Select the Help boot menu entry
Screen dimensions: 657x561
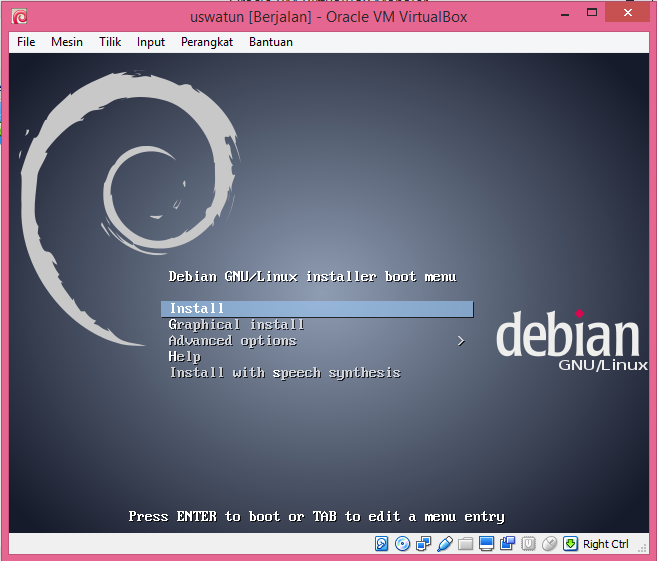[184, 357]
